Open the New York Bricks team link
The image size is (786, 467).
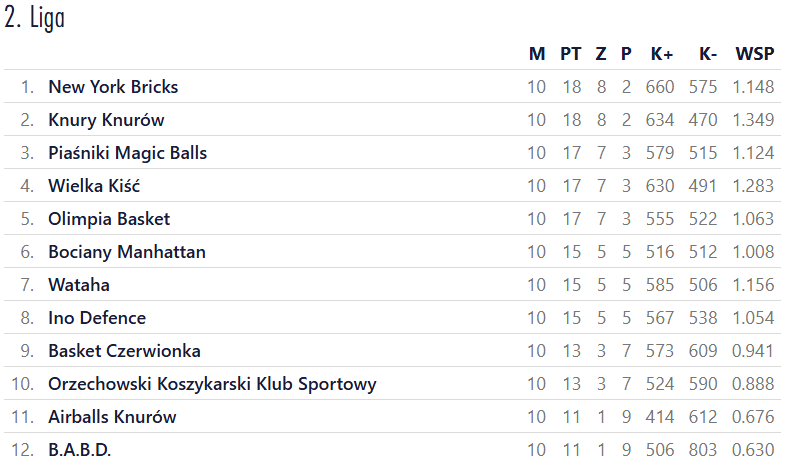click(x=113, y=87)
